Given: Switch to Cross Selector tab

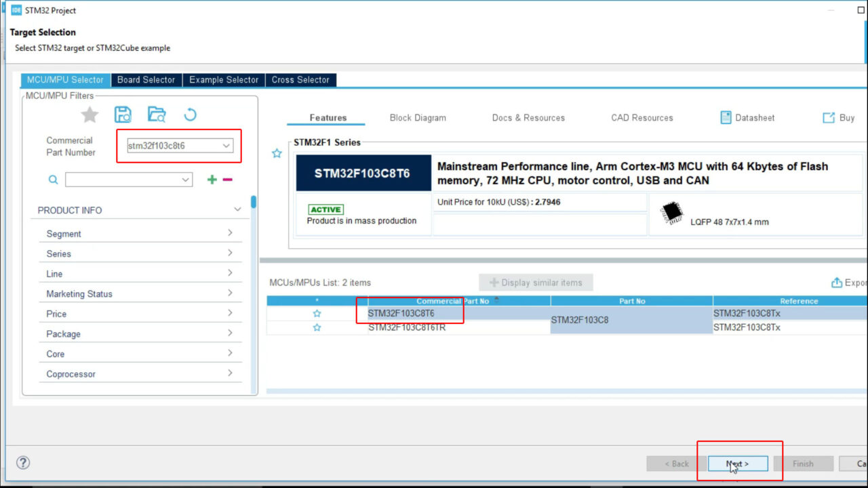Looking at the screenshot, I should click(x=300, y=79).
